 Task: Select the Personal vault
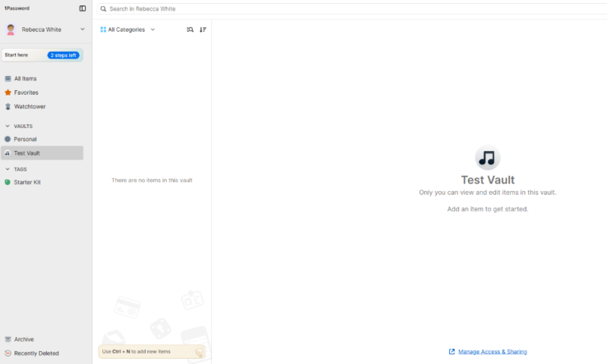point(42,140)
